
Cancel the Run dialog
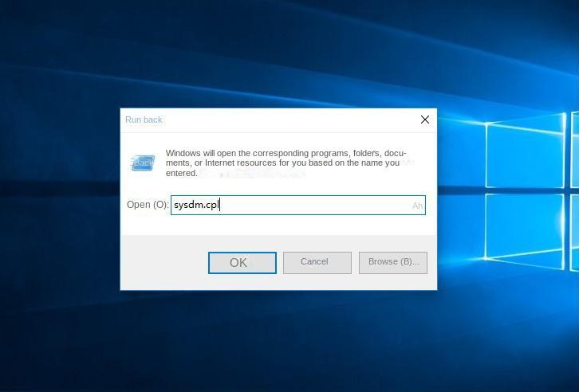click(317, 263)
